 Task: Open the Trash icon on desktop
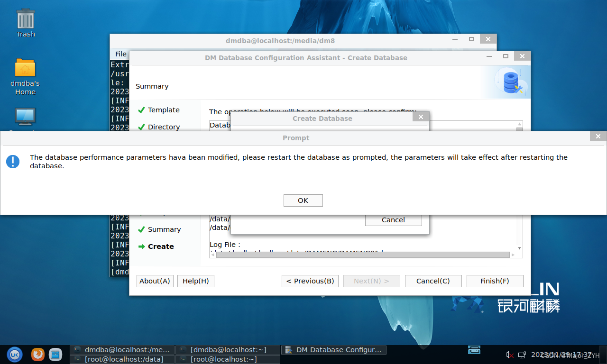point(26,22)
